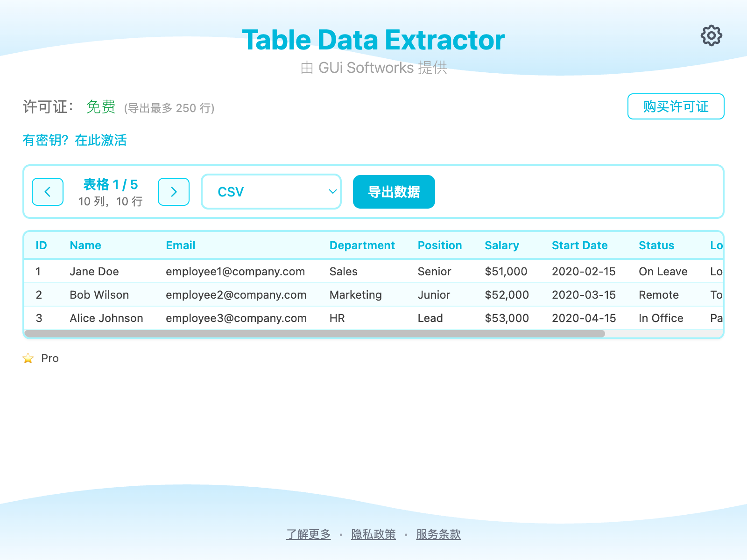Click the Pro star icon
747x560 pixels.
[x=28, y=358]
